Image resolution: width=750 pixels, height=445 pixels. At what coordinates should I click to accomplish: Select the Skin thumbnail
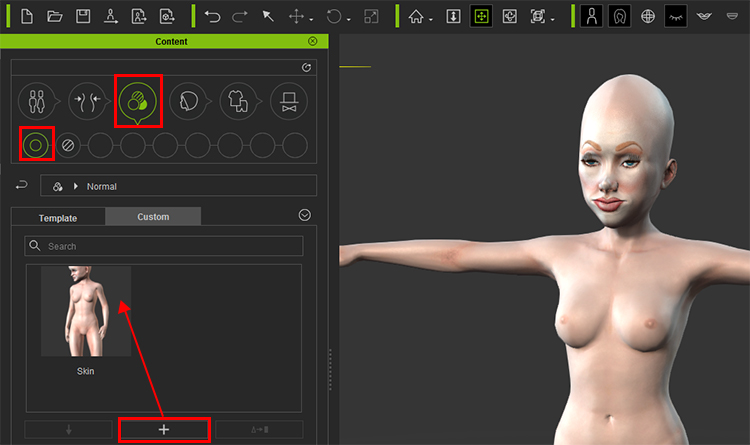tap(85, 312)
